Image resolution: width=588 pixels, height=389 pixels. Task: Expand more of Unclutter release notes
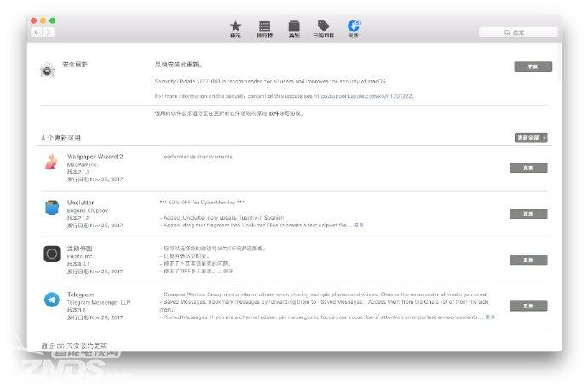359,225
